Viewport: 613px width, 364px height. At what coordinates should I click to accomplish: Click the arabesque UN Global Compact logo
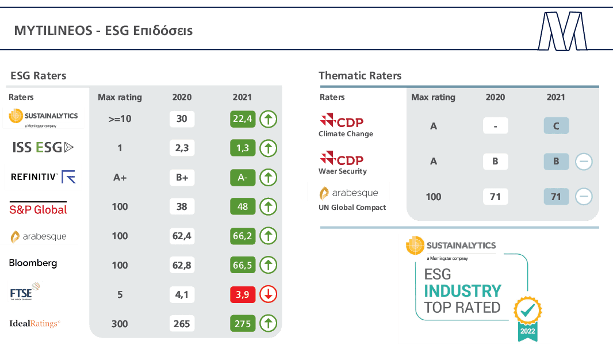348,193
